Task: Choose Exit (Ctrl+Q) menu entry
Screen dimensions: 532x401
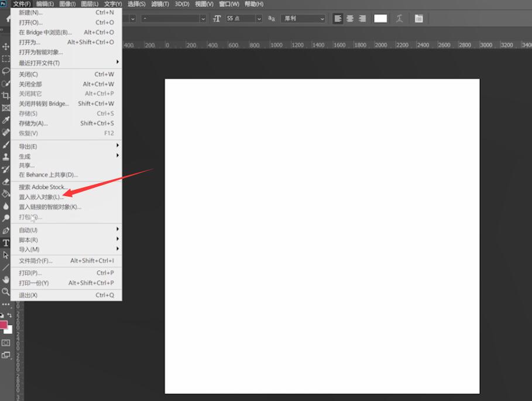Action: (67, 295)
